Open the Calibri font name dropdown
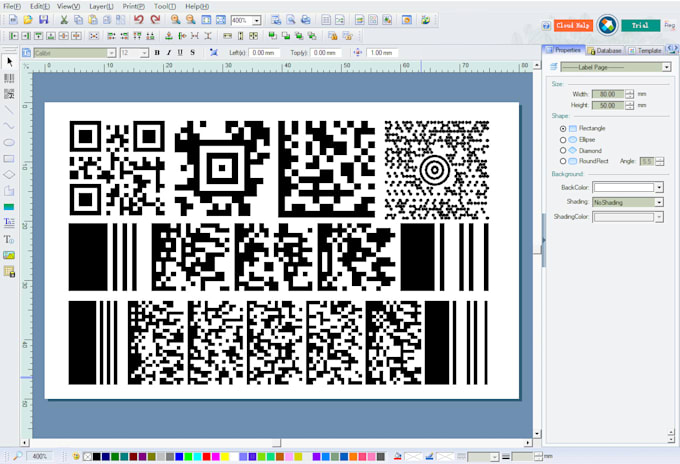The height and width of the screenshot is (464, 680). (111, 53)
